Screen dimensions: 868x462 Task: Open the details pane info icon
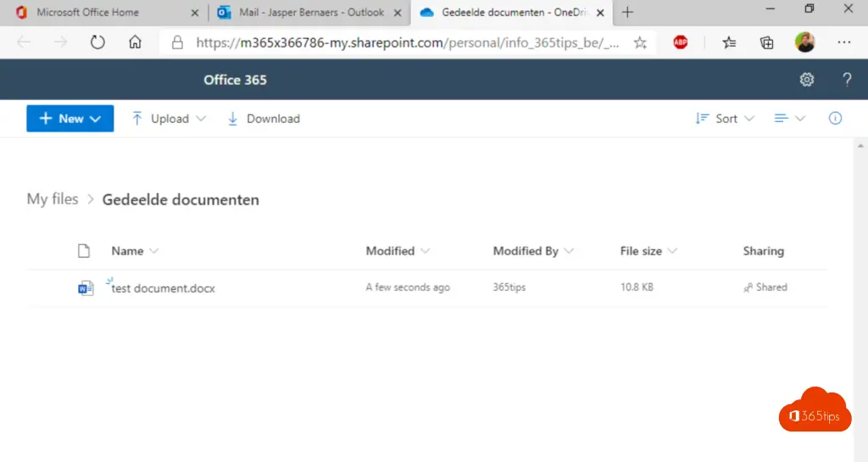point(835,119)
